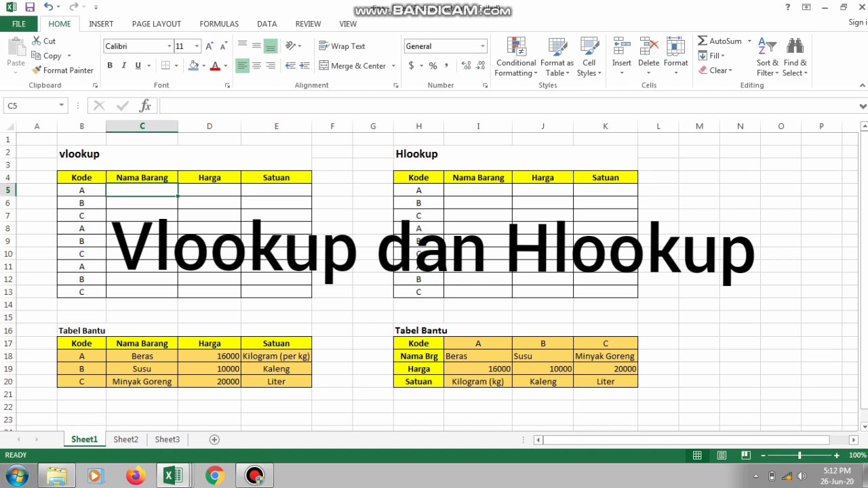Add a new sheet with plus button

pos(214,439)
